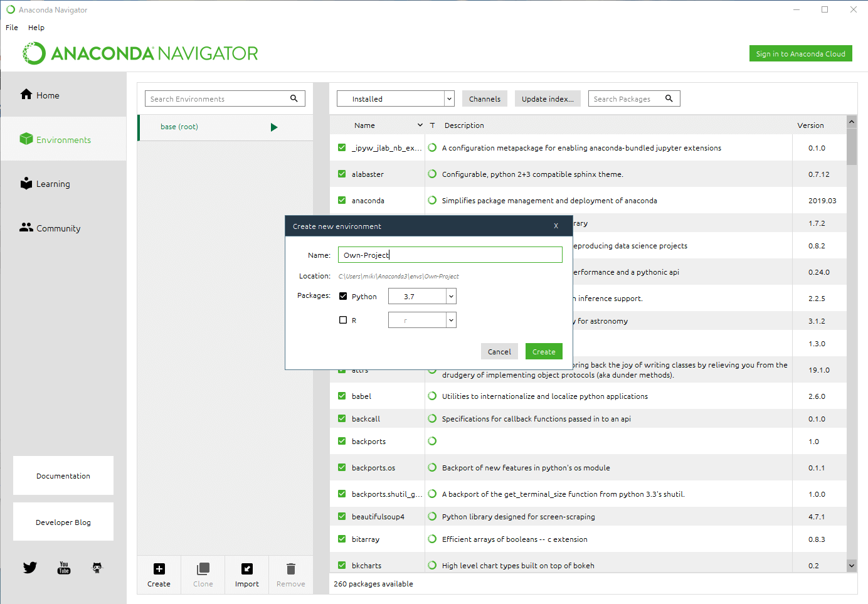The image size is (868, 604).
Task: Toggle the backcall package checkbox
Action: coord(342,418)
